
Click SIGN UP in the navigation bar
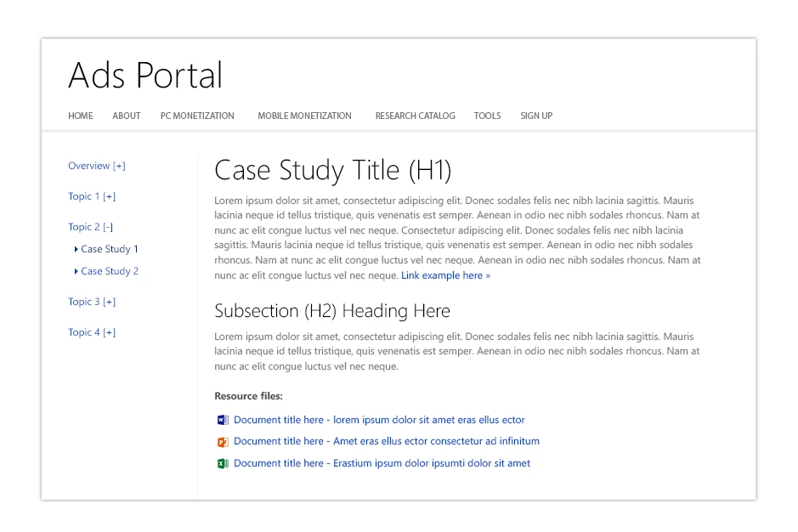tap(536, 116)
